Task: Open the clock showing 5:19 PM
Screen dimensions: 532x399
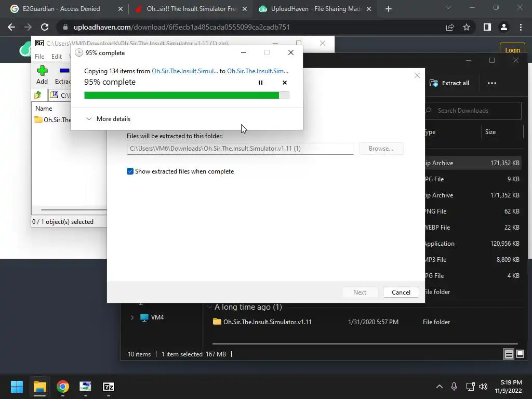Action: [x=508, y=387]
